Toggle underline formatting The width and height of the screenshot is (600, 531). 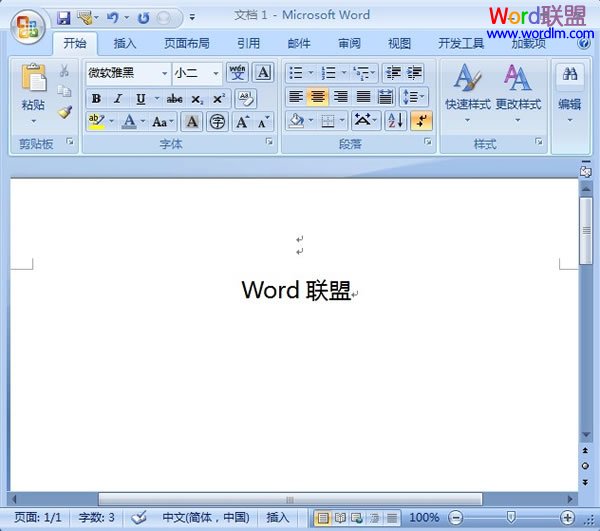point(140,99)
